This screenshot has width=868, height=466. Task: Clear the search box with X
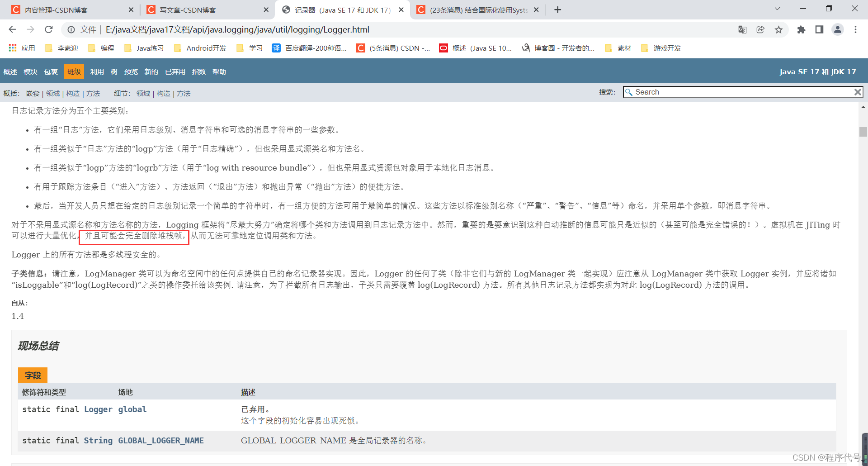[x=858, y=92]
